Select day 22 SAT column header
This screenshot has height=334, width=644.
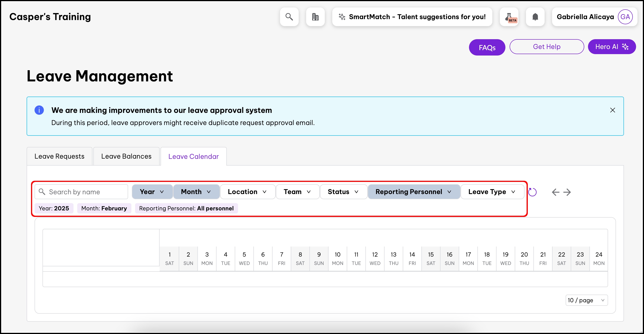point(561,259)
